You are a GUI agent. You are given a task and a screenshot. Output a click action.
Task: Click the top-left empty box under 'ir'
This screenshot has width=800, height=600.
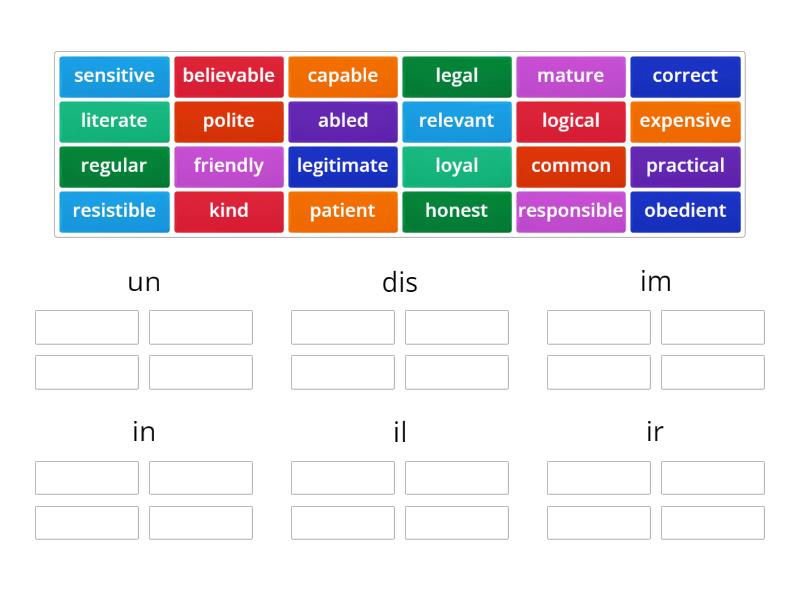599,477
